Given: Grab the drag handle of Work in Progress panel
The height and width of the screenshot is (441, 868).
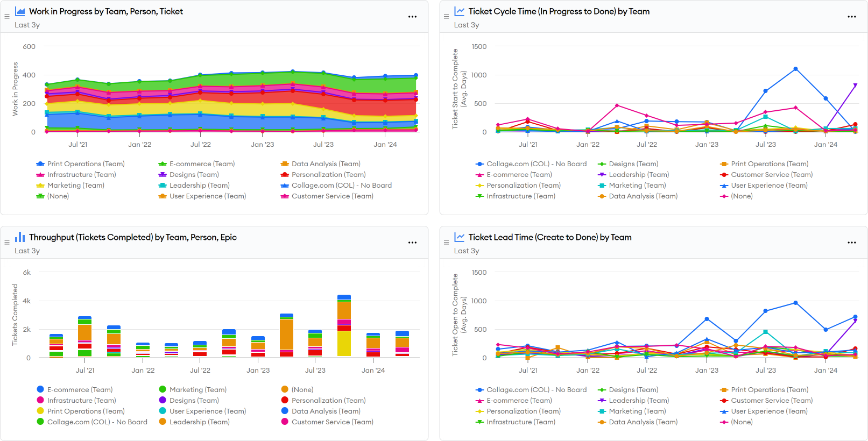Looking at the screenshot, I should [x=7, y=17].
